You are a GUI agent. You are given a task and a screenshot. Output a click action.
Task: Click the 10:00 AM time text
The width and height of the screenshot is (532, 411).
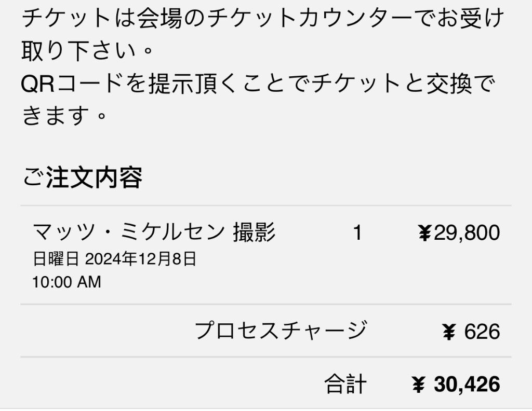point(67,282)
